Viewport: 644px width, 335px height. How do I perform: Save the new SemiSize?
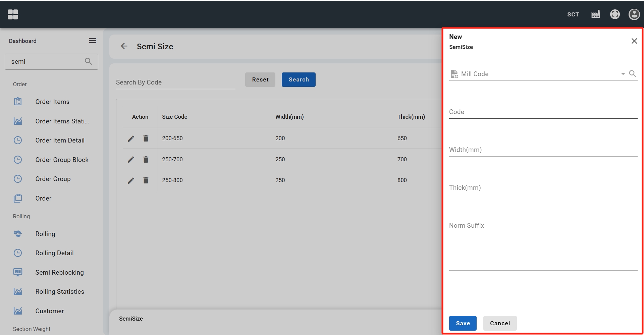(x=463, y=323)
